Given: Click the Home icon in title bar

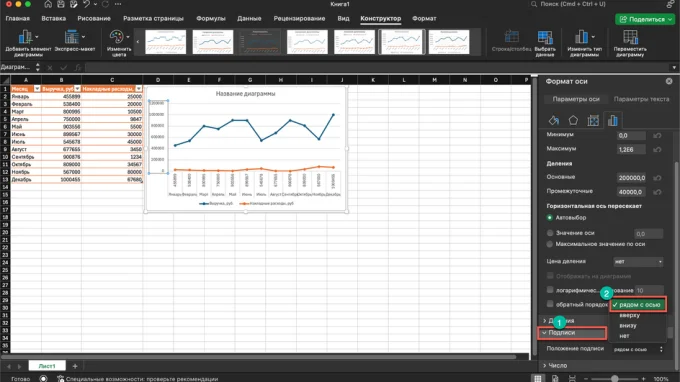Looking at the screenshot, I should click(x=48, y=4).
